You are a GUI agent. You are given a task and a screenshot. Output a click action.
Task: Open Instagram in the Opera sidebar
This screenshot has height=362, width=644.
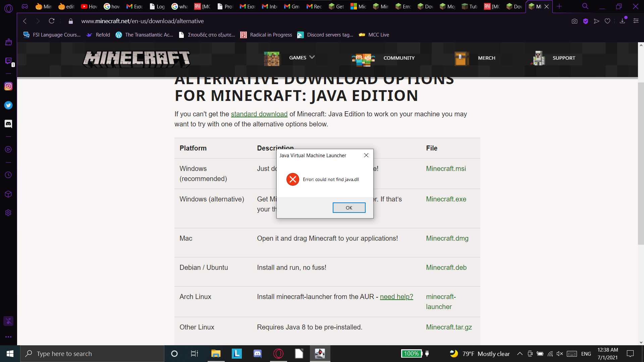(8, 86)
